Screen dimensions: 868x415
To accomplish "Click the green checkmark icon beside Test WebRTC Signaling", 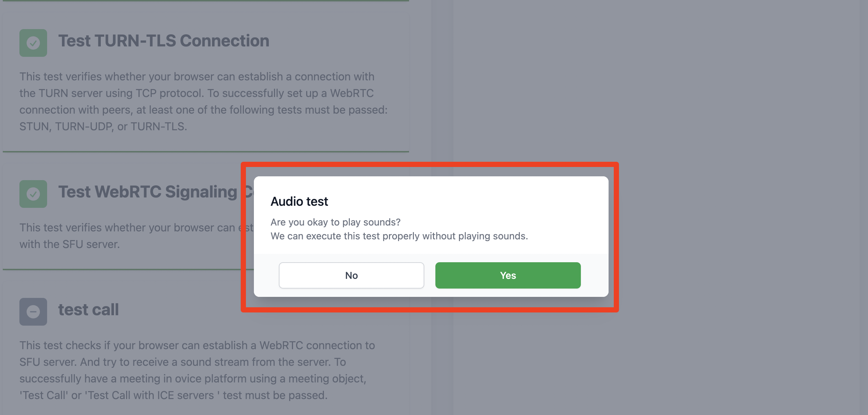I will coord(33,194).
